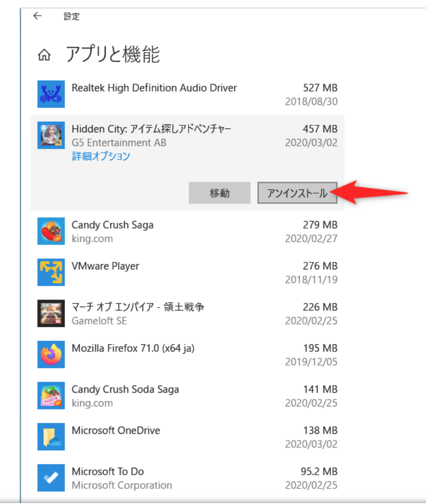Click the Mozilla Firefox icon
426x504 pixels.
tap(51, 354)
